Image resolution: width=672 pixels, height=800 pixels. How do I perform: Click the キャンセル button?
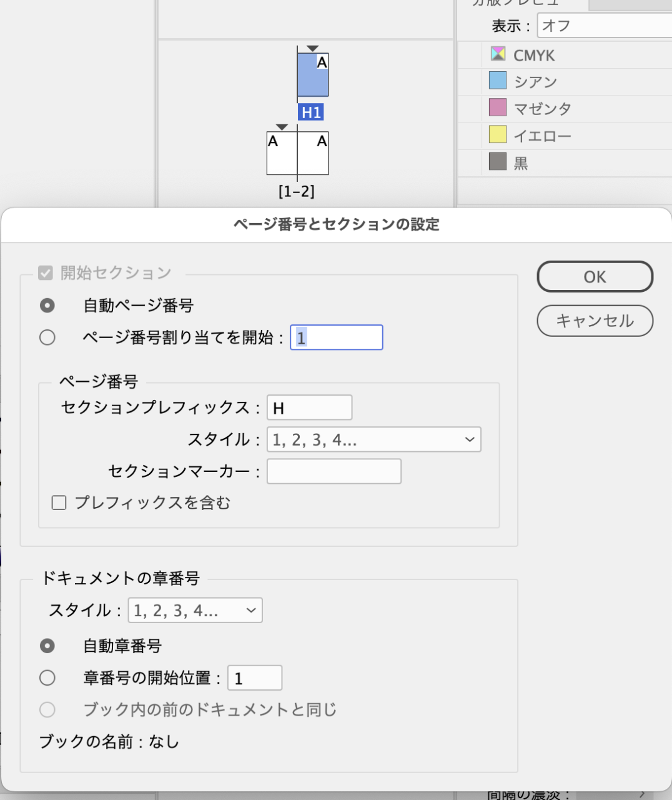click(595, 321)
